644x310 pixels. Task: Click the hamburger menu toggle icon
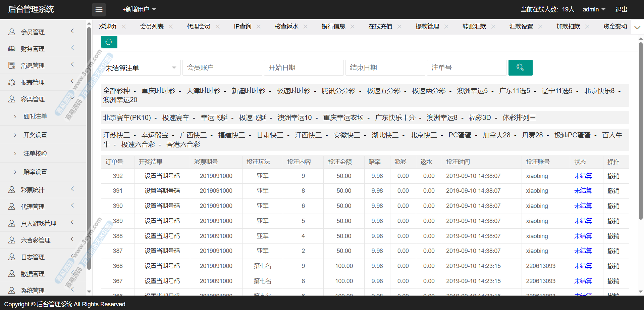(99, 10)
